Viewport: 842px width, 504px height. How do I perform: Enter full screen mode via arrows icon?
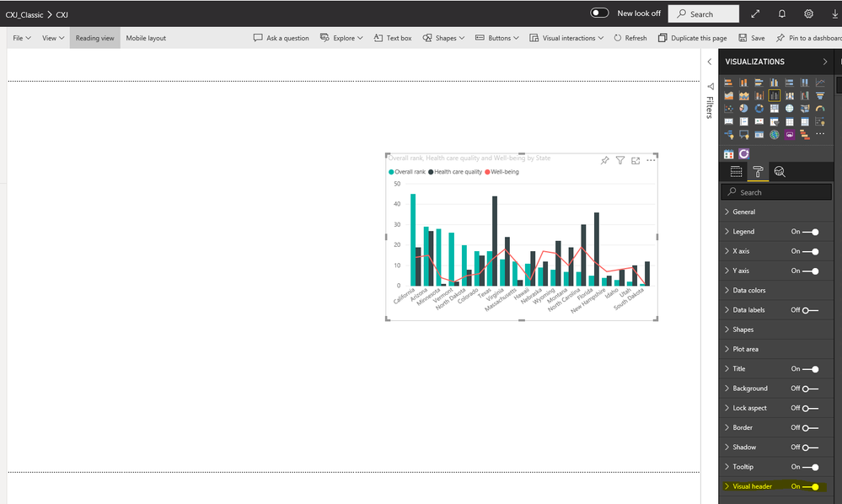coord(755,14)
